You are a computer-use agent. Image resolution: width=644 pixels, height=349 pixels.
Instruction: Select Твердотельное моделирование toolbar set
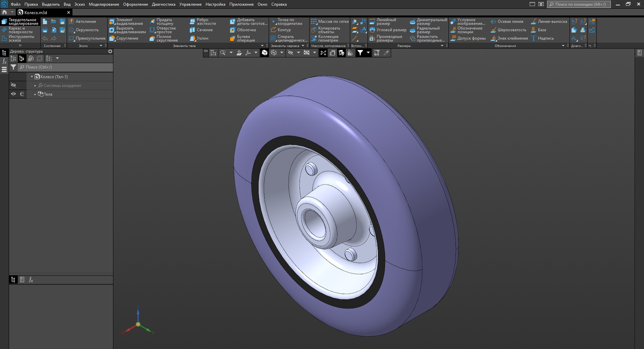(x=20, y=22)
